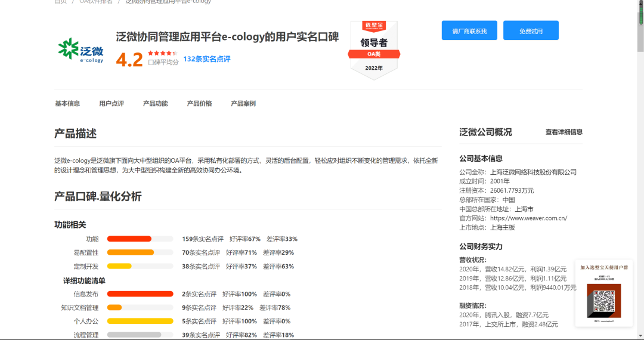
Task: Click 泛微公司概况 heading
Action: tap(485, 132)
